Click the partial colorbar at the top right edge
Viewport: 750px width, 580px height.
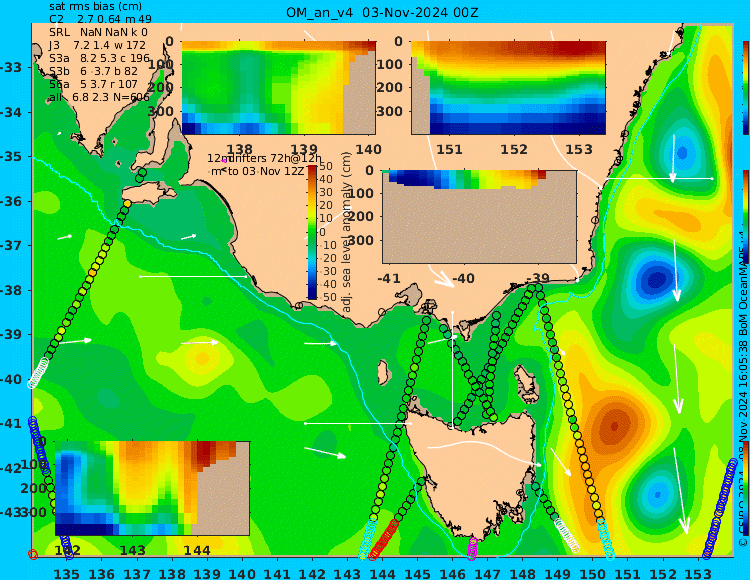(746, 88)
